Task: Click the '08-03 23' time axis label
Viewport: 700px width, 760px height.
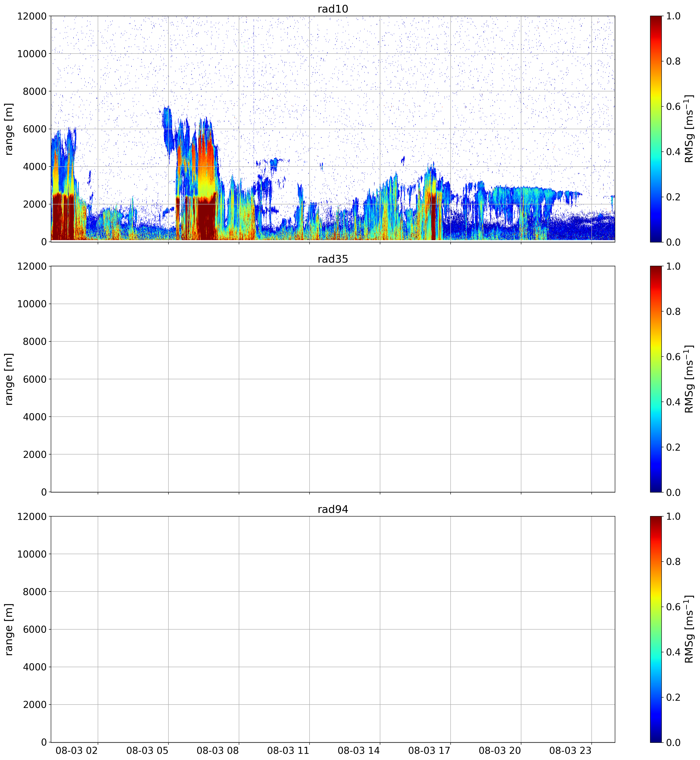Action: click(570, 750)
